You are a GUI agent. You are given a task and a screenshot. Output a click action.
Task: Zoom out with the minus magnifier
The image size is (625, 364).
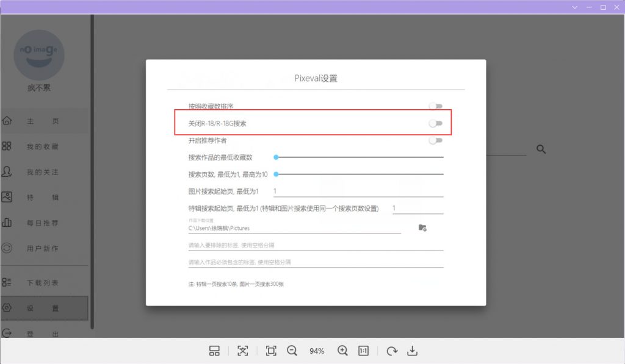(x=292, y=351)
